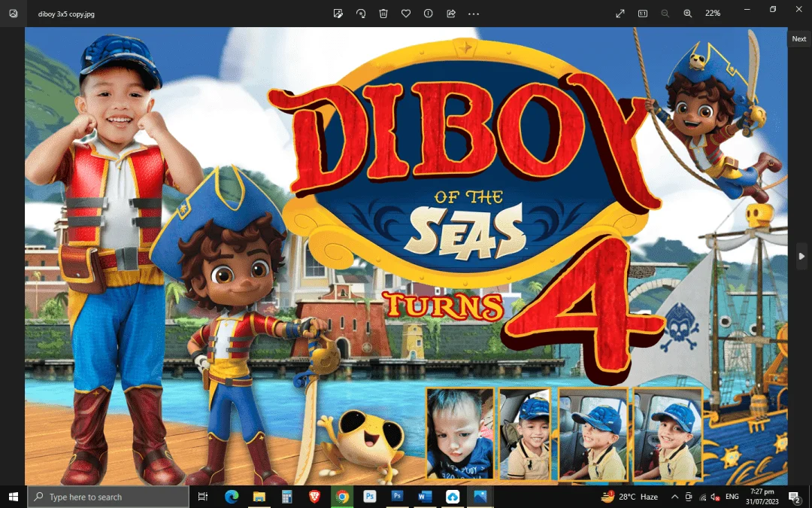This screenshot has height=508, width=812.
Task: Minimize the Photos window
Action: 747,9
